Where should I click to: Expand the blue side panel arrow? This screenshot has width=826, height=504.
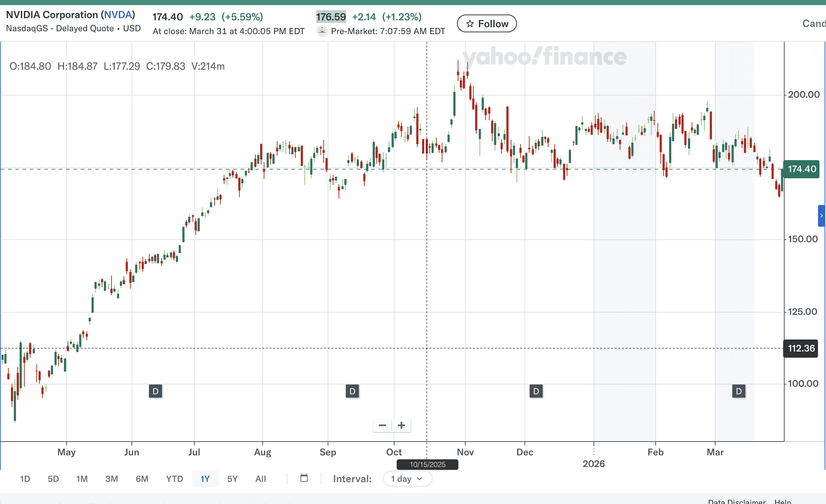[x=821, y=216]
